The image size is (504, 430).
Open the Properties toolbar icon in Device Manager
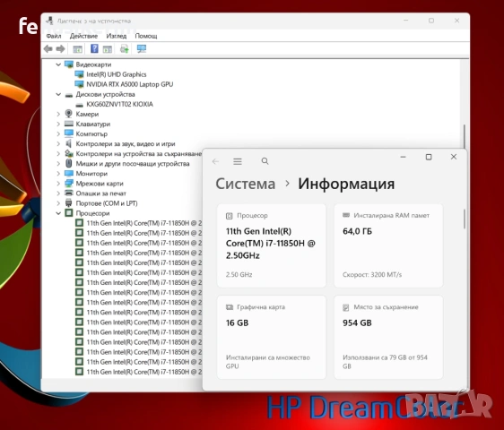(77, 49)
